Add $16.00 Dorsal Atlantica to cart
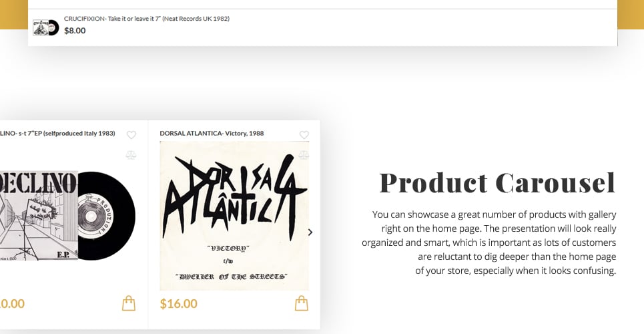 coord(302,303)
